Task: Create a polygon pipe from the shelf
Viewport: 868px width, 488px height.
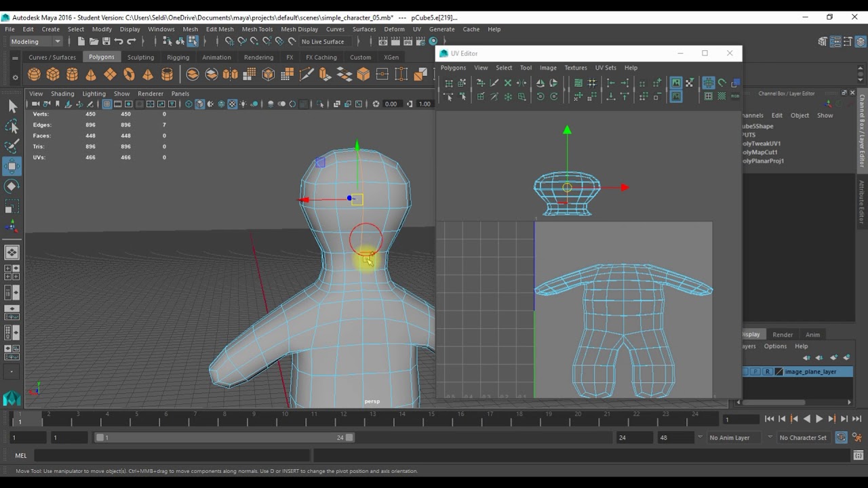Action: coord(167,75)
